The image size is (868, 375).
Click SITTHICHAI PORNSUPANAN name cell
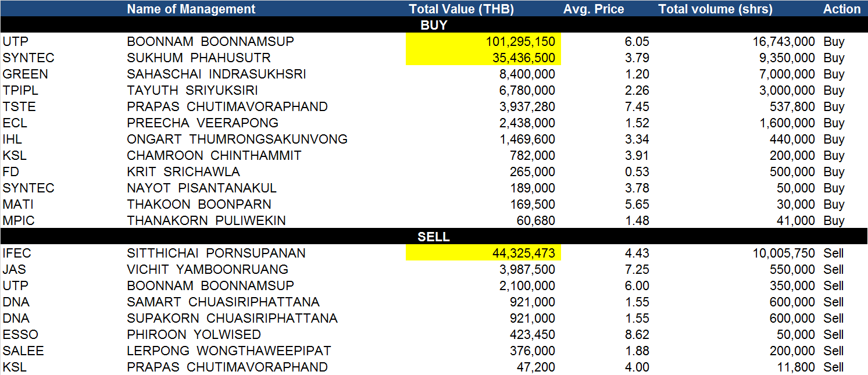(x=216, y=253)
